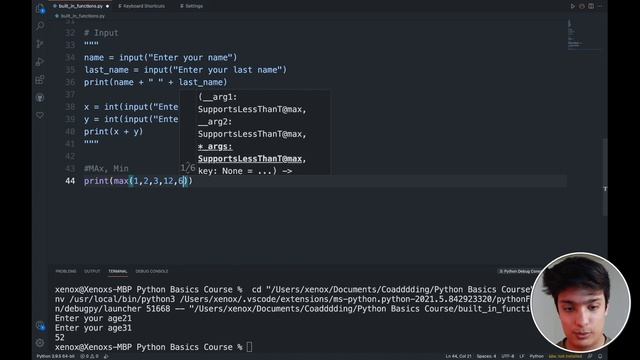640x360 pixels.
Task: Click the print(x + y) line
Action: coord(113,131)
